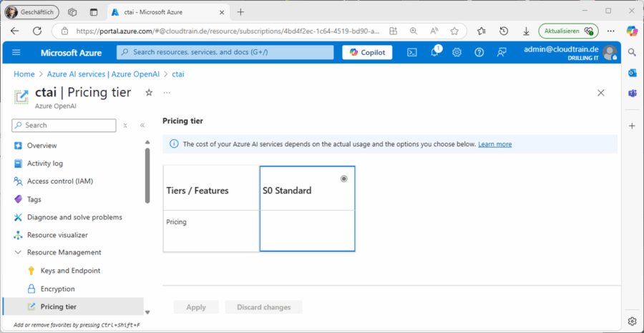
Task: Click the Read aloud icon
Action: 434,31
